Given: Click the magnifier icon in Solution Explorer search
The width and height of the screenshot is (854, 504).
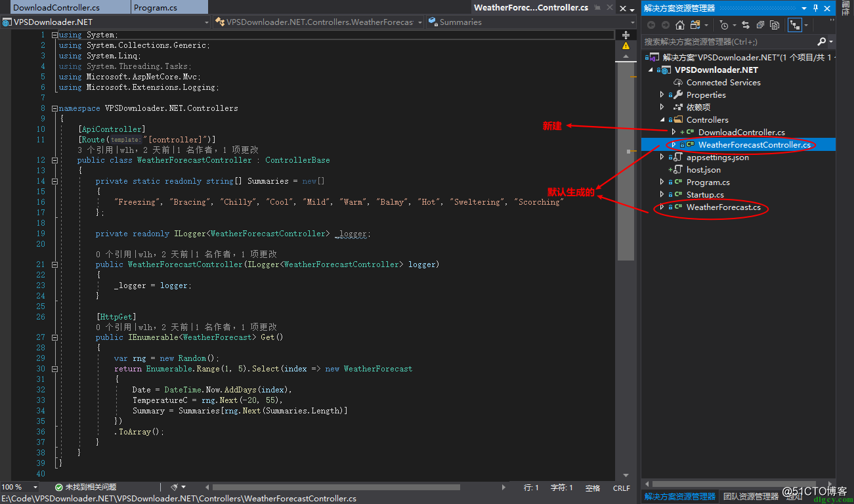Looking at the screenshot, I should 821,41.
